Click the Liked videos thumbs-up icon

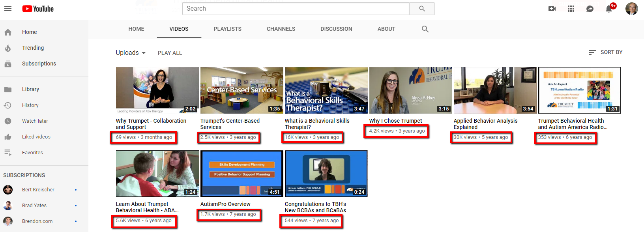[8, 137]
